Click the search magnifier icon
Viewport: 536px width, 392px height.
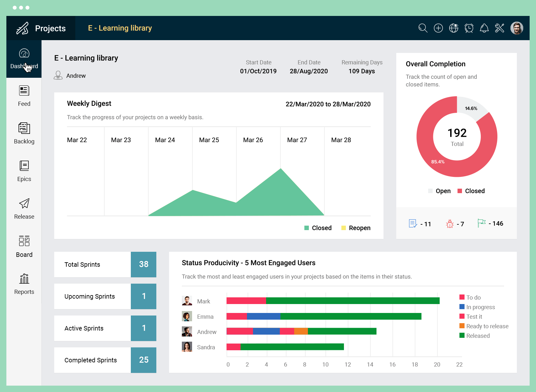tap(423, 28)
